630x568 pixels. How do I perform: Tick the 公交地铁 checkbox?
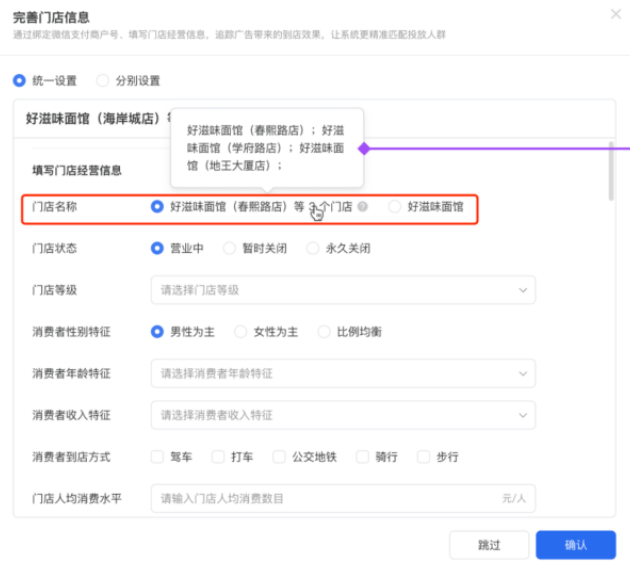tap(279, 456)
